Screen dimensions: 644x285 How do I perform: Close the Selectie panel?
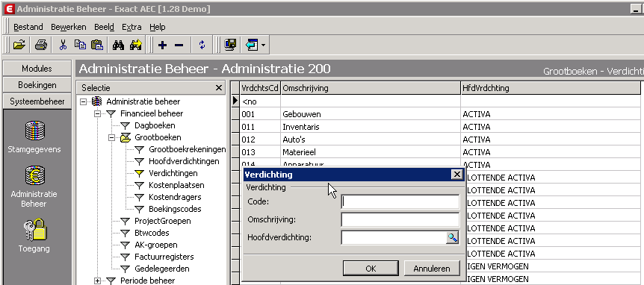219,88
